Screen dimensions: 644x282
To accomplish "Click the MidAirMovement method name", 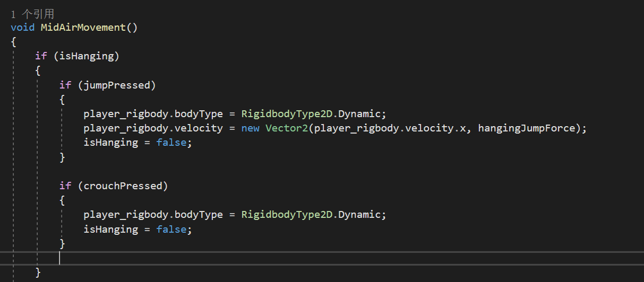I will pyautogui.click(x=83, y=28).
